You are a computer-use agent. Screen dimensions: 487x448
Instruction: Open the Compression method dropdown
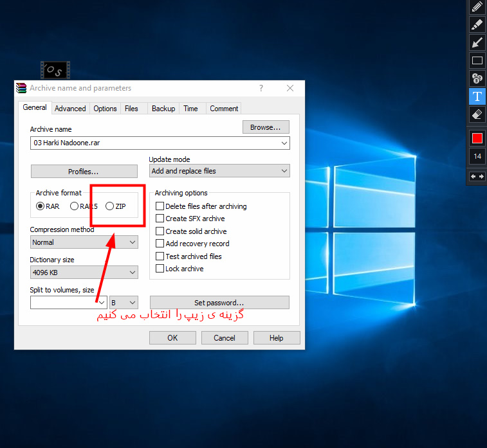[84, 242]
